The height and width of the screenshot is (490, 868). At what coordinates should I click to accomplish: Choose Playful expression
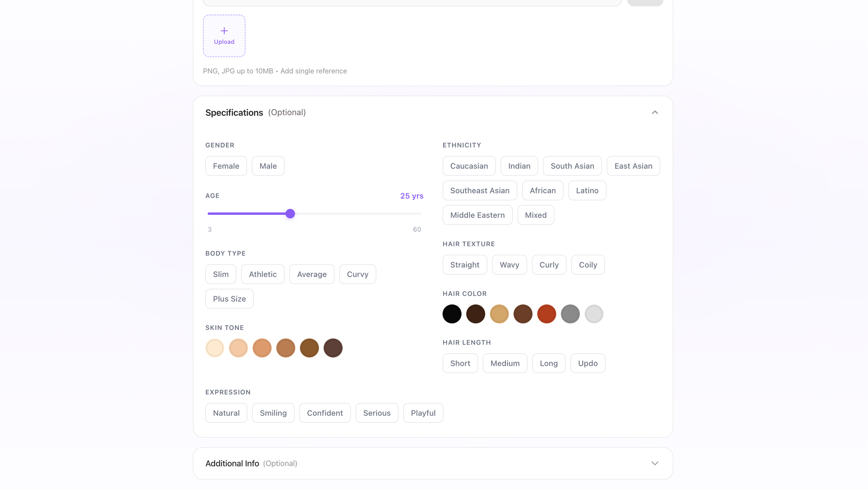(423, 413)
